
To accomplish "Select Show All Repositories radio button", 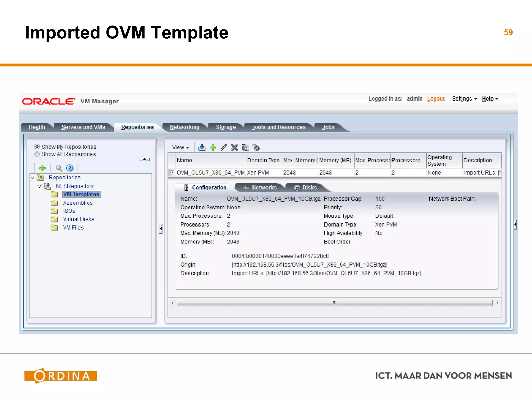I will click(37, 154).
